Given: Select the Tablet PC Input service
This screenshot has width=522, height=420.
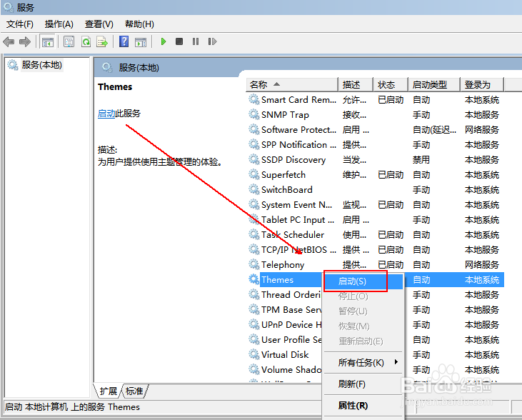Looking at the screenshot, I should [x=376, y=220].
